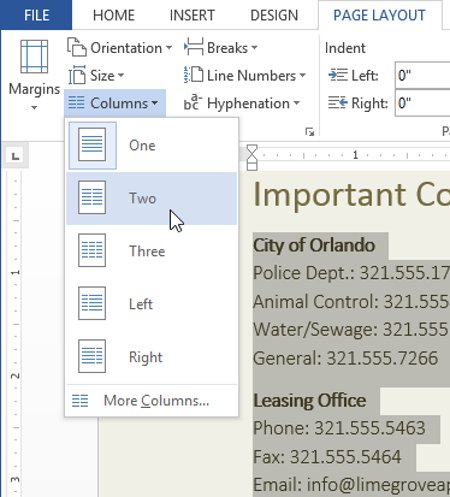Screen dimensions: 450x497
Task: Click the vertical ruler at mark 2
Action: (15, 376)
